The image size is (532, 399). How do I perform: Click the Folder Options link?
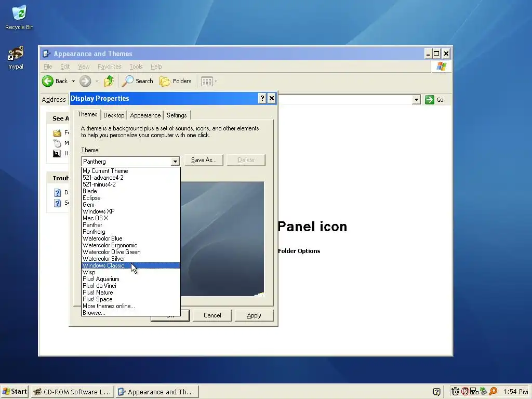click(x=299, y=251)
